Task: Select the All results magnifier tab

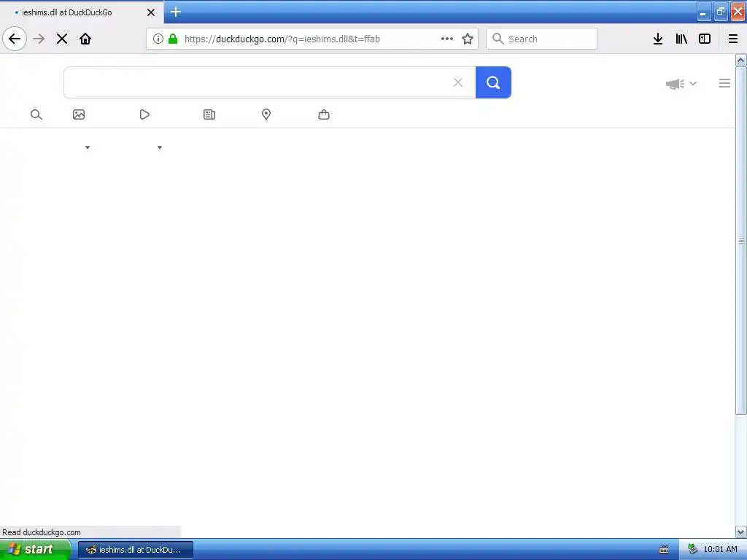Action: tap(36, 114)
